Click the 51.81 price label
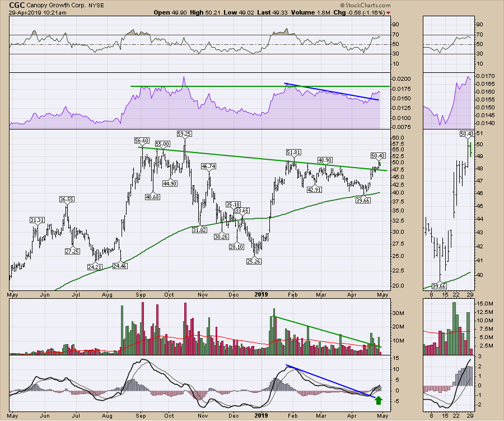Image resolution: width=504 pixels, height=421 pixels. [293, 152]
